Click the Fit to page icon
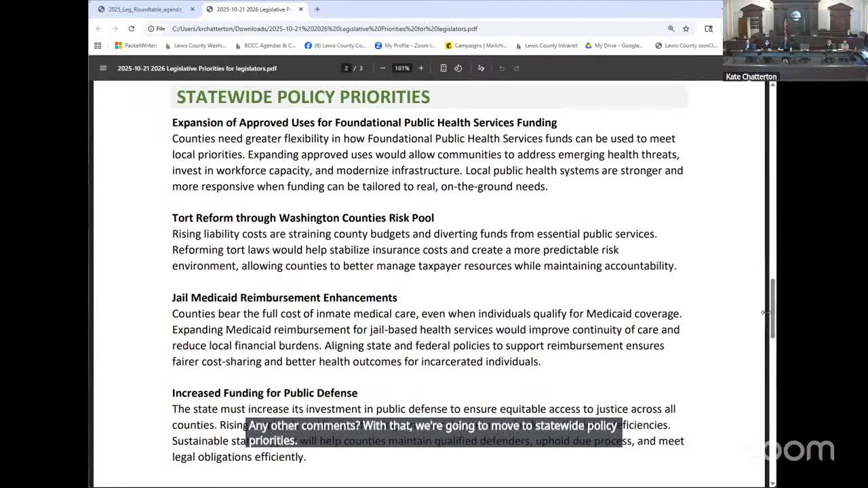Viewport: 868px width, 488px height. point(443,68)
